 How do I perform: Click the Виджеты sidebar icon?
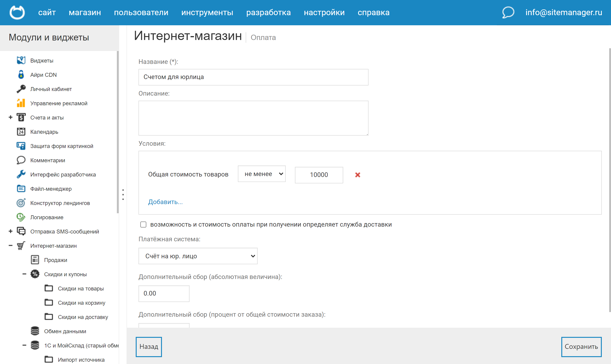click(21, 60)
